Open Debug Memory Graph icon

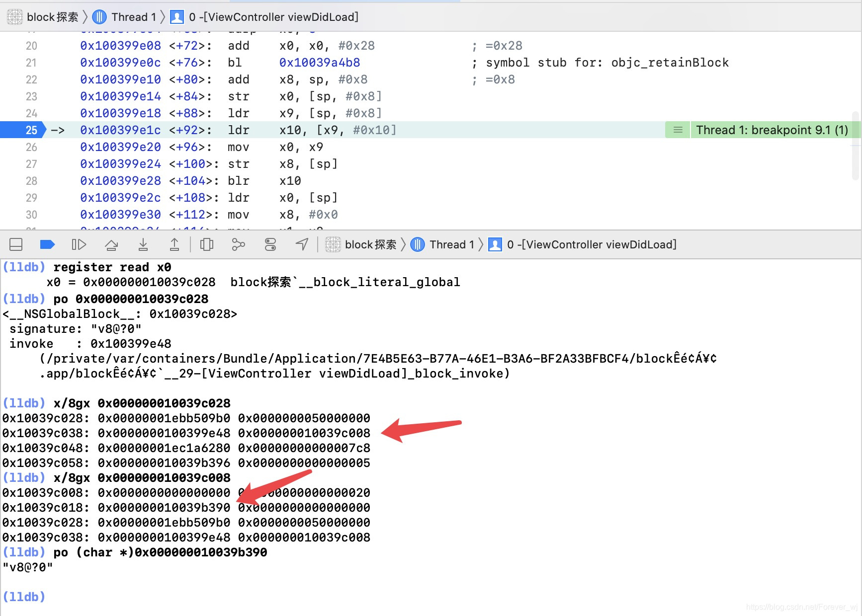(239, 244)
